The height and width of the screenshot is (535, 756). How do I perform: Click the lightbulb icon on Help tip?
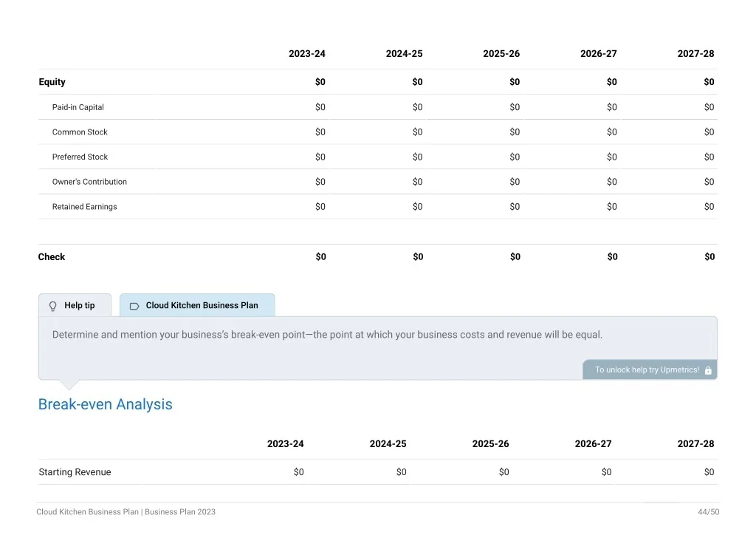coord(53,306)
